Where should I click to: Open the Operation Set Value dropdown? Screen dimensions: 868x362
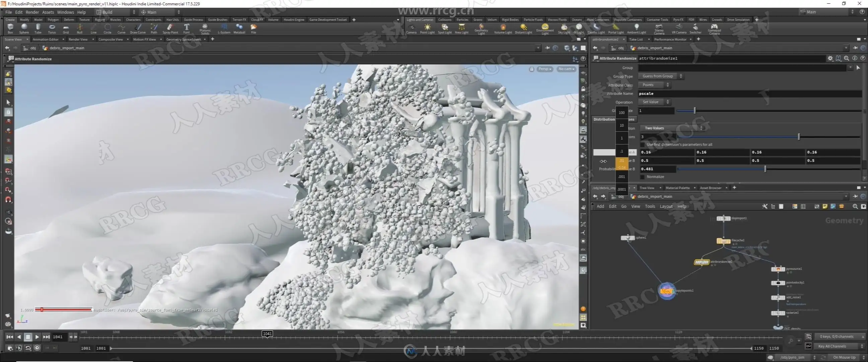click(x=655, y=102)
